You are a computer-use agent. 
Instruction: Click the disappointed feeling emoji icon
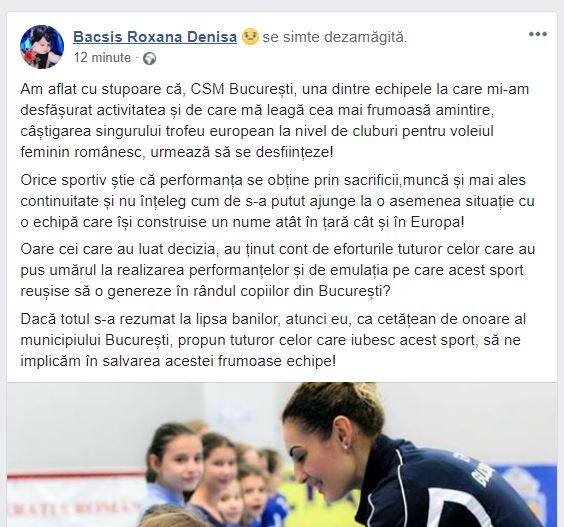point(250,37)
